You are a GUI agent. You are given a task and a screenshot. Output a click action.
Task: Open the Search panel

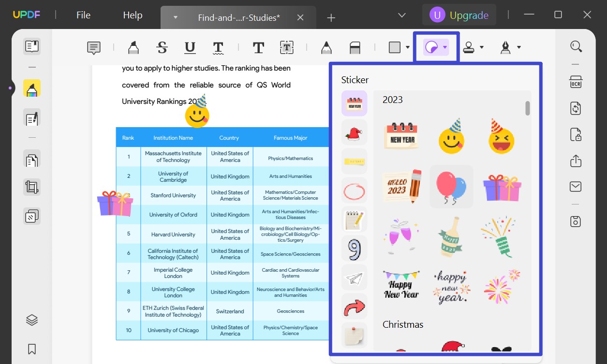click(x=576, y=46)
